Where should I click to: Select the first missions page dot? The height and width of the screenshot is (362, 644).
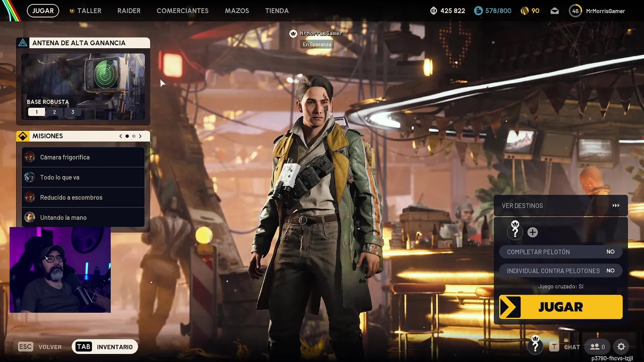click(x=127, y=136)
